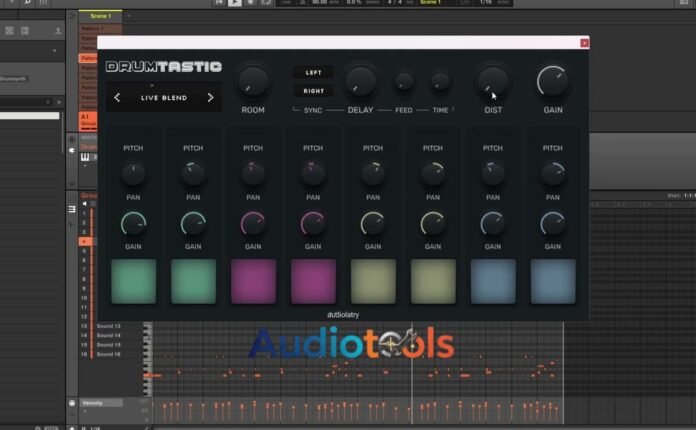Select Sound 16 in the sound list
The width and height of the screenshot is (696, 430).
point(108,354)
